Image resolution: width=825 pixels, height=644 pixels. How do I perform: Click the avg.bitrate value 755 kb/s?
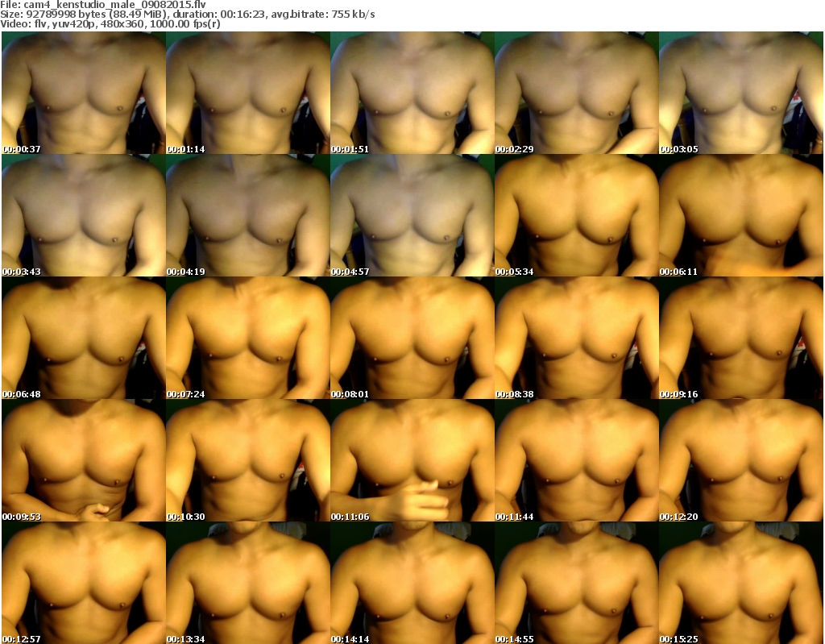(x=354, y=15)
